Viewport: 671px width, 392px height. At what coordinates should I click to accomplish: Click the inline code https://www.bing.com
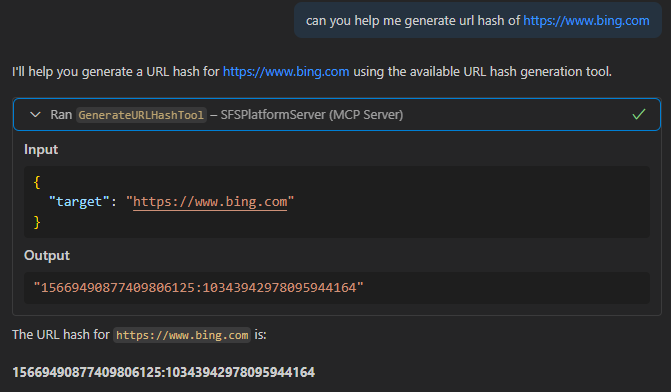point(182,335)
